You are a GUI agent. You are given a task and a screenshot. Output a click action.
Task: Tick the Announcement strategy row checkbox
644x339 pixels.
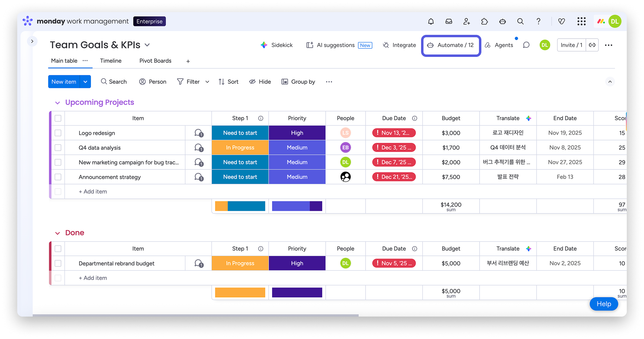(x=58, y=177)
